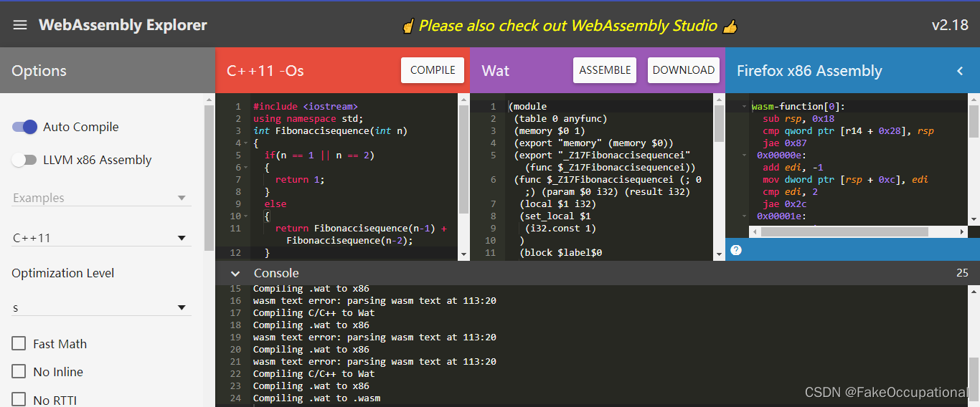This screenshot has height=407, width=980.
Task: Click the help question mark icon
Action: (x=735, y=250)
